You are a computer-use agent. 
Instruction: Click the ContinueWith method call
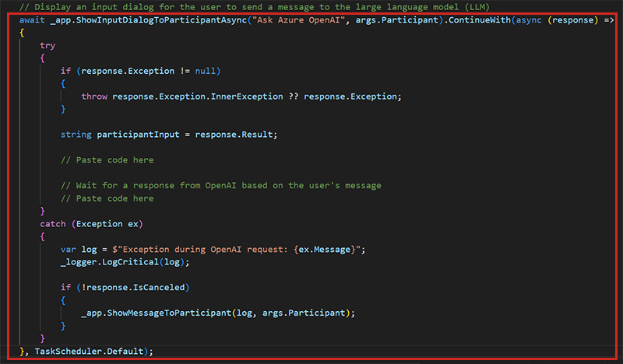click(x=480, y=20)
